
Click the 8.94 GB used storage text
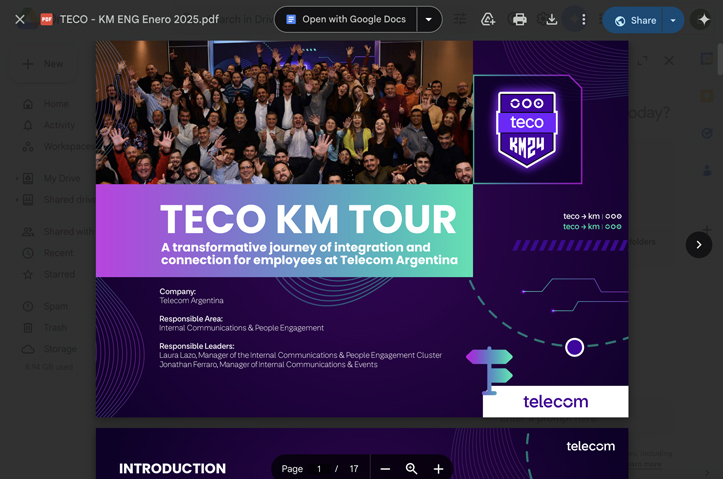pos(49,367)
